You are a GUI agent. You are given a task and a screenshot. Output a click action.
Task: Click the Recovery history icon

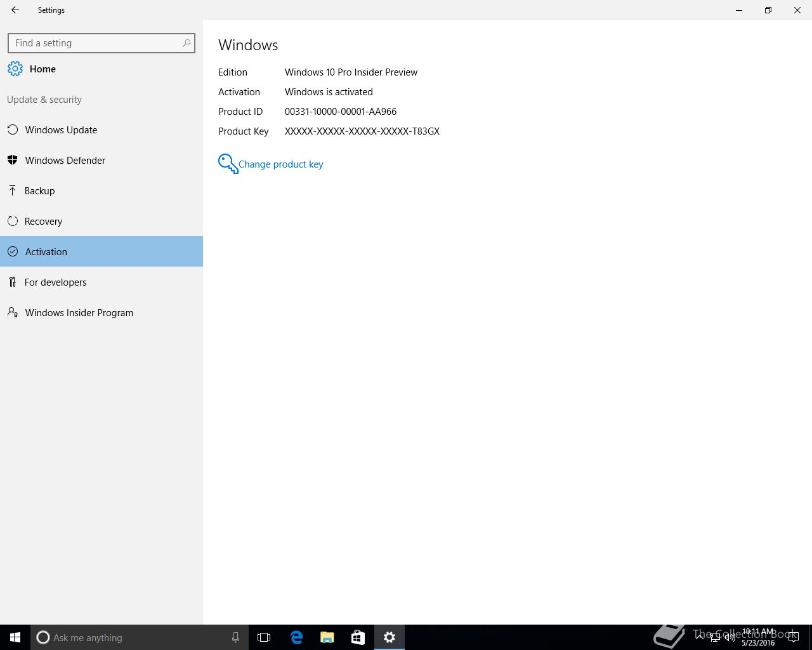(x=13, y=221)
